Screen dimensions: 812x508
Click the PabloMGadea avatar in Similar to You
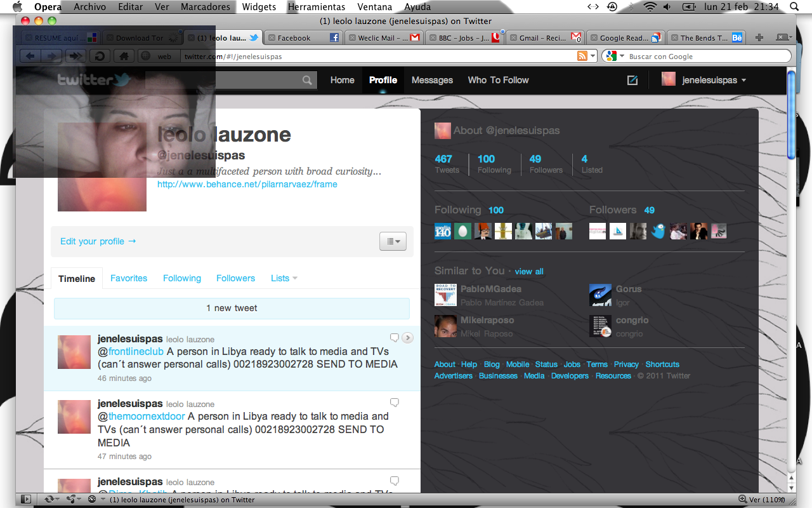coord(445,295)
